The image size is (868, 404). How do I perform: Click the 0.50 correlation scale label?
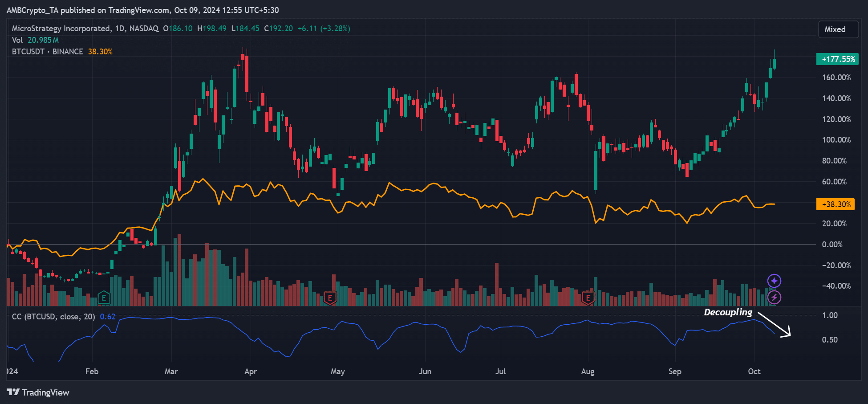pos(830,340)
